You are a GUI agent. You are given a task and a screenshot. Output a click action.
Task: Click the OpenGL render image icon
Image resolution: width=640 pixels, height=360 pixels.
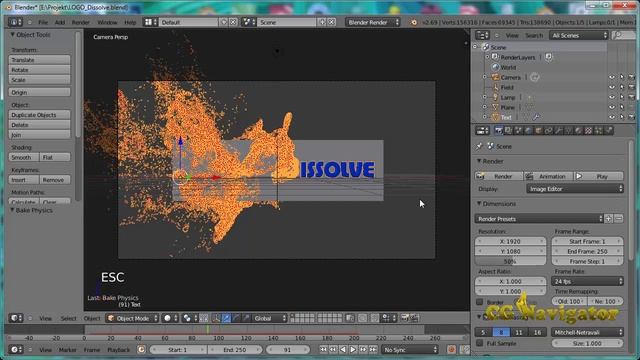pyautogui.click(x=404, y=318)
